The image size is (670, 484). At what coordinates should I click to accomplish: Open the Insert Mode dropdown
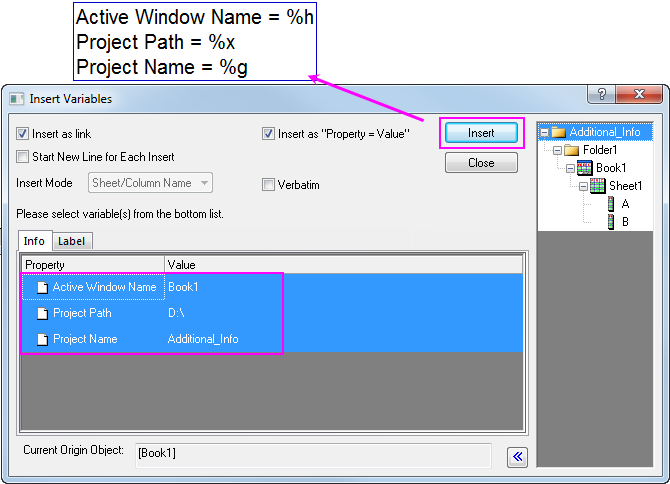click(150, 183)
